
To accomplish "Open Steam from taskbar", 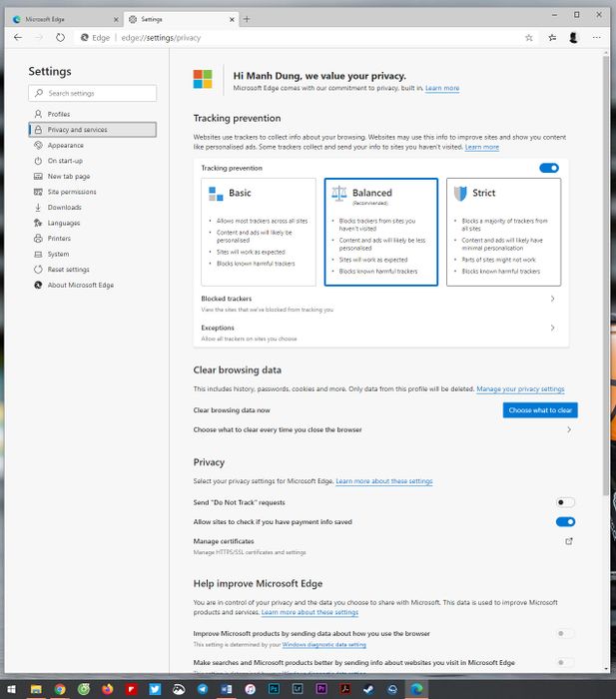I will point(368,690).
